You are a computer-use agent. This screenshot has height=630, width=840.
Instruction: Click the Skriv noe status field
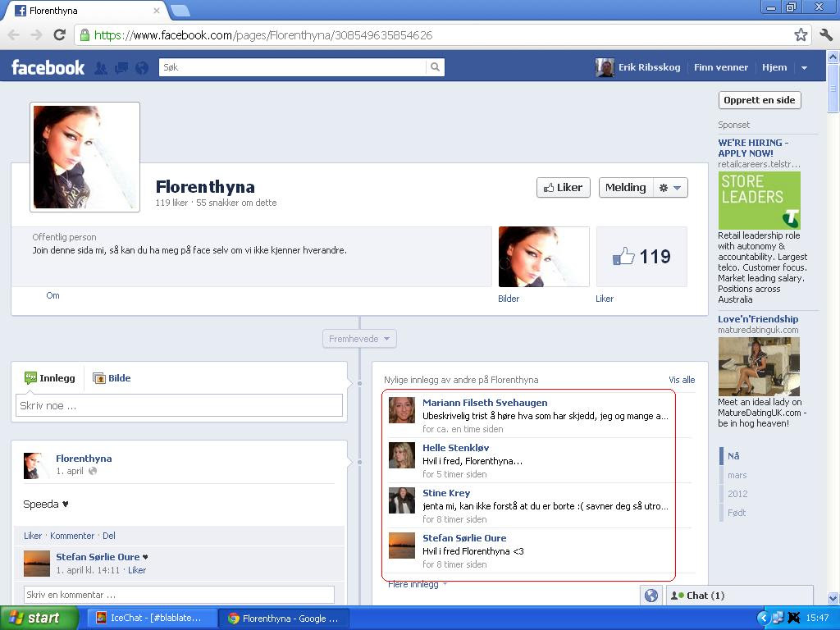179,405
